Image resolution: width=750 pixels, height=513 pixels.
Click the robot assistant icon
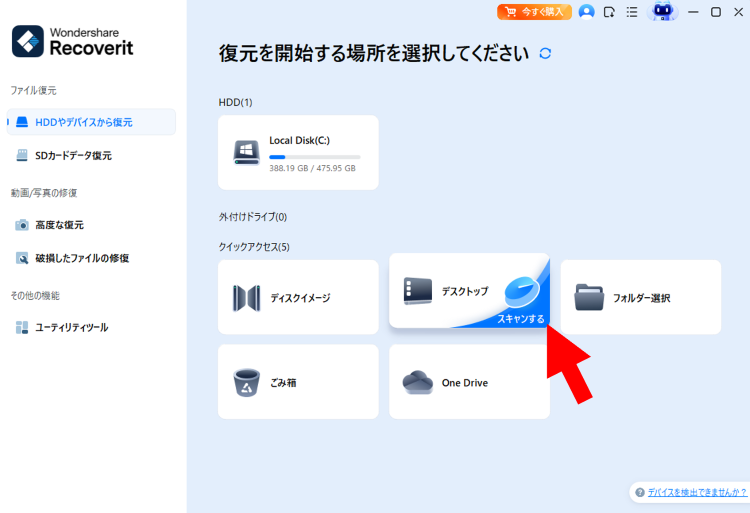pos(662,11)
